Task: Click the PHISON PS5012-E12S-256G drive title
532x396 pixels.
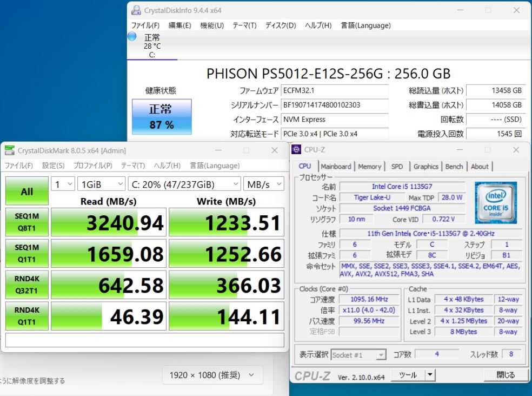Action: (328, 74)
